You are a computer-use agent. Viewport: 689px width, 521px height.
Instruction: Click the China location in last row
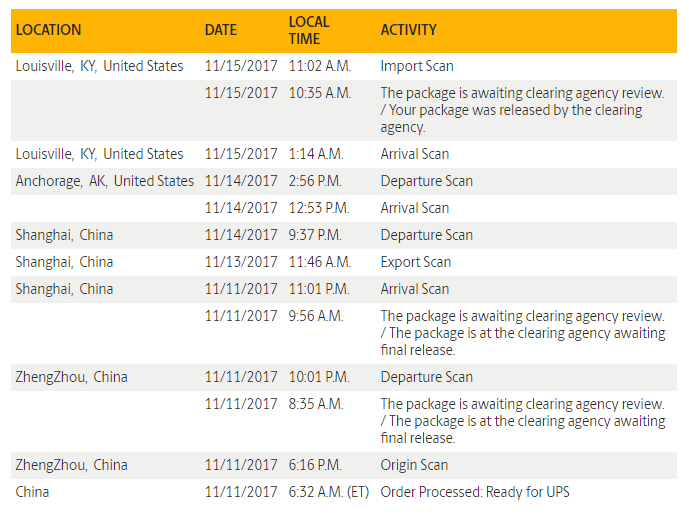pyautogui.click(x=32, y=492)
